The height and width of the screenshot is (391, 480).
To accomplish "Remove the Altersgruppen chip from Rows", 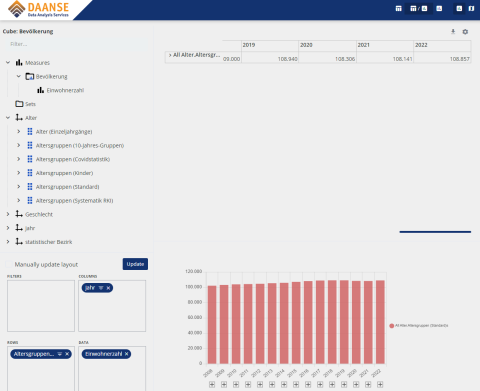I will pyautogui.click(x=67, y=354).
